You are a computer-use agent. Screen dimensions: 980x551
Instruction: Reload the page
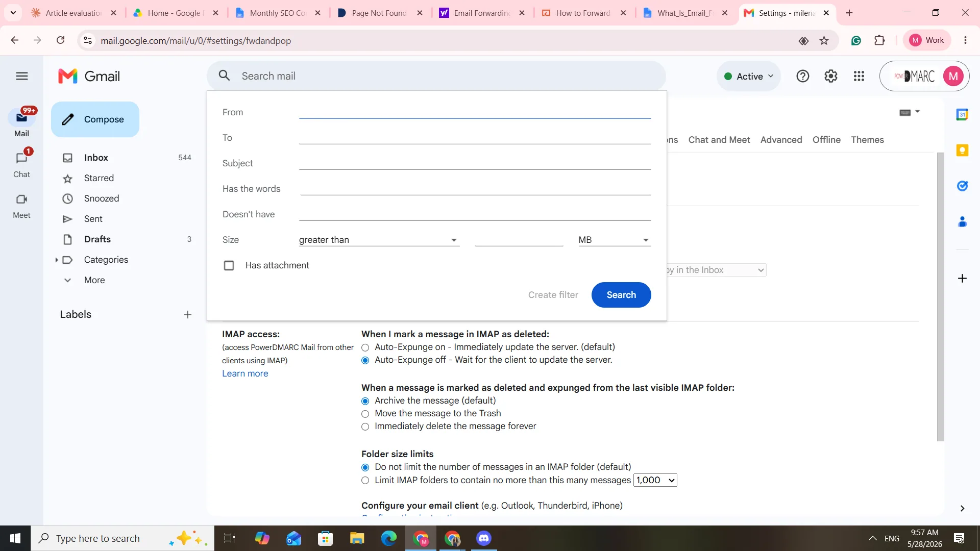click(x=60, y=40)
